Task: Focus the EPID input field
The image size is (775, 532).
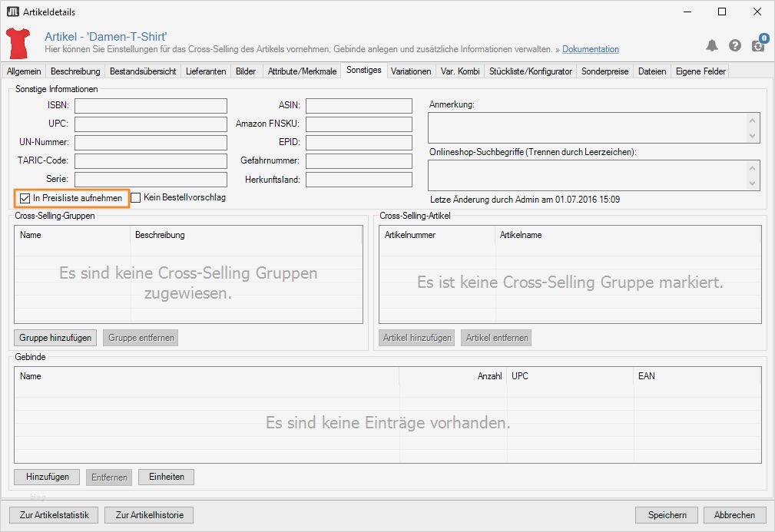Action: click(x=359, y=142)
